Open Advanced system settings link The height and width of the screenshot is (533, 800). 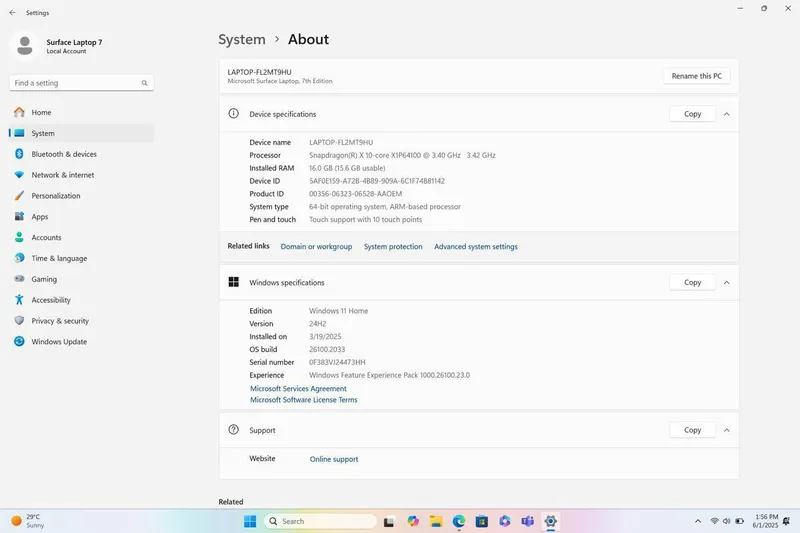pos(476,246)
